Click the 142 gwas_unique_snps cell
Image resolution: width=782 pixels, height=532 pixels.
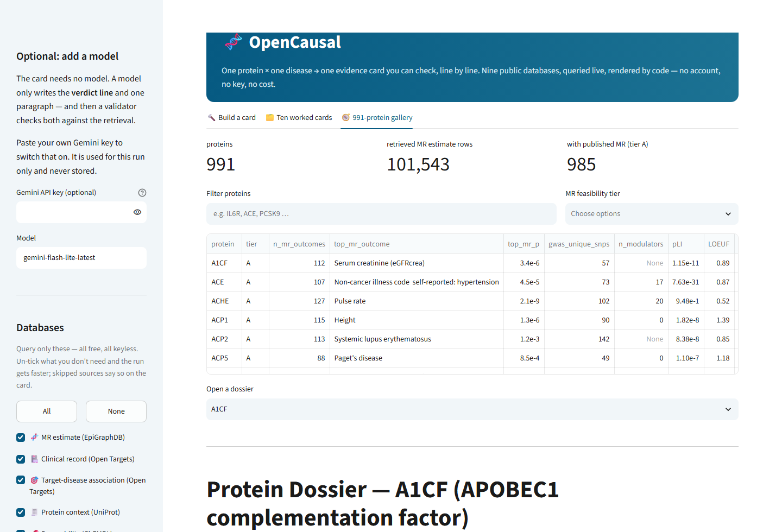point(579,339)
